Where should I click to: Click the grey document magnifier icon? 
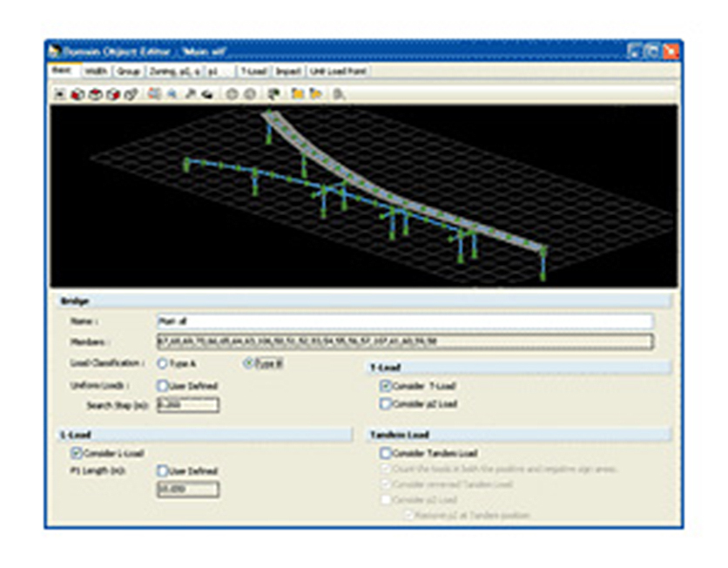pyautogui.click(x=340, y=94)
